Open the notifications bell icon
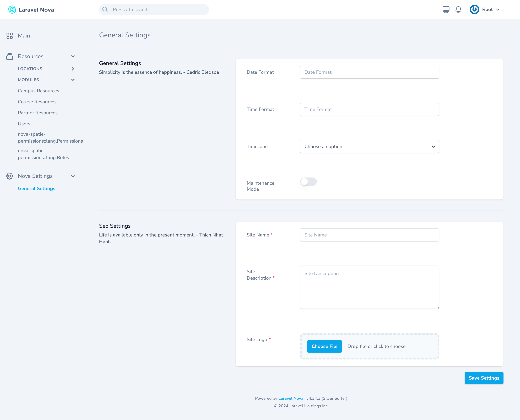520x420 pixels. point(458,10)
